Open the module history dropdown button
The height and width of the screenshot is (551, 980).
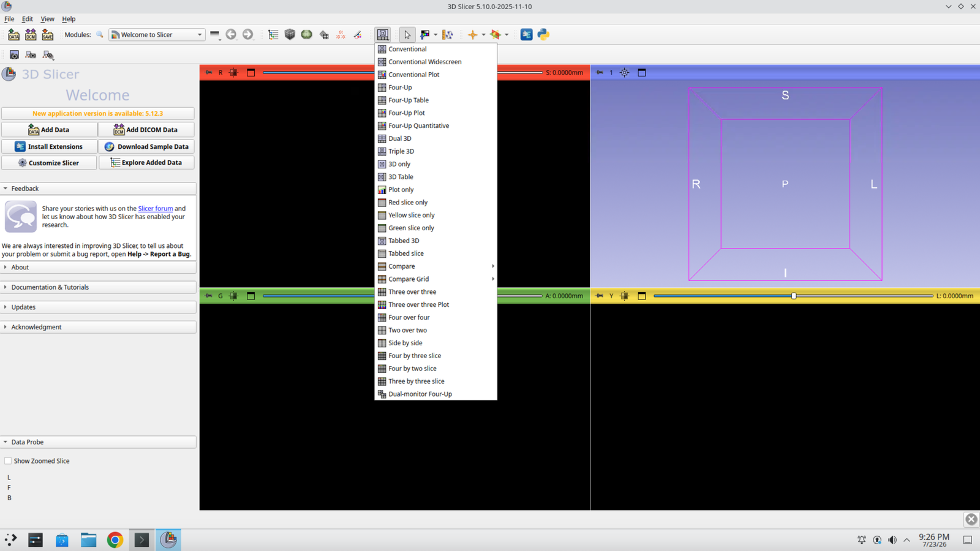(215, 35)
